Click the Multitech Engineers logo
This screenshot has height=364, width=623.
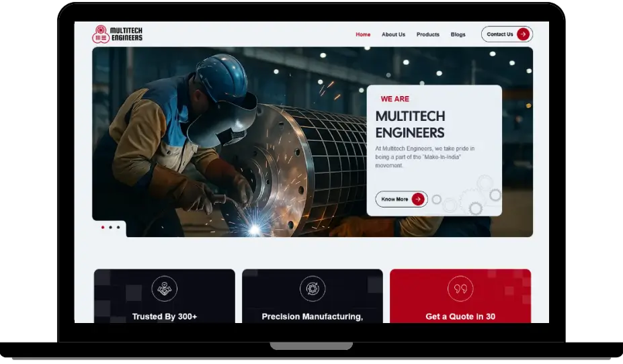point(117,34)
